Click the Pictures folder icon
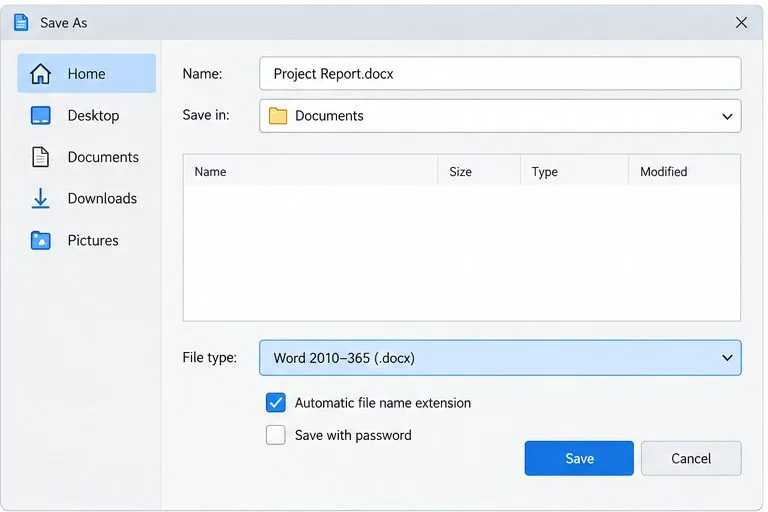 pos(40,241)
